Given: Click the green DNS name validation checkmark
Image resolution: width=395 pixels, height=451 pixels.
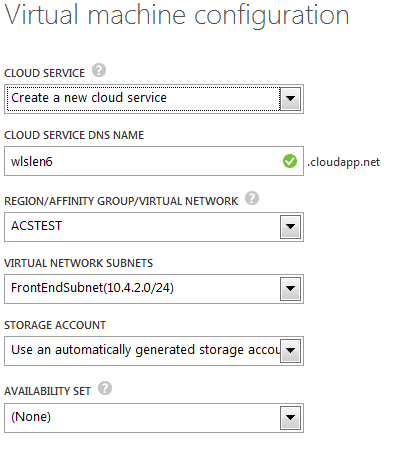Looking at the screenshot, I should [290, 161].
